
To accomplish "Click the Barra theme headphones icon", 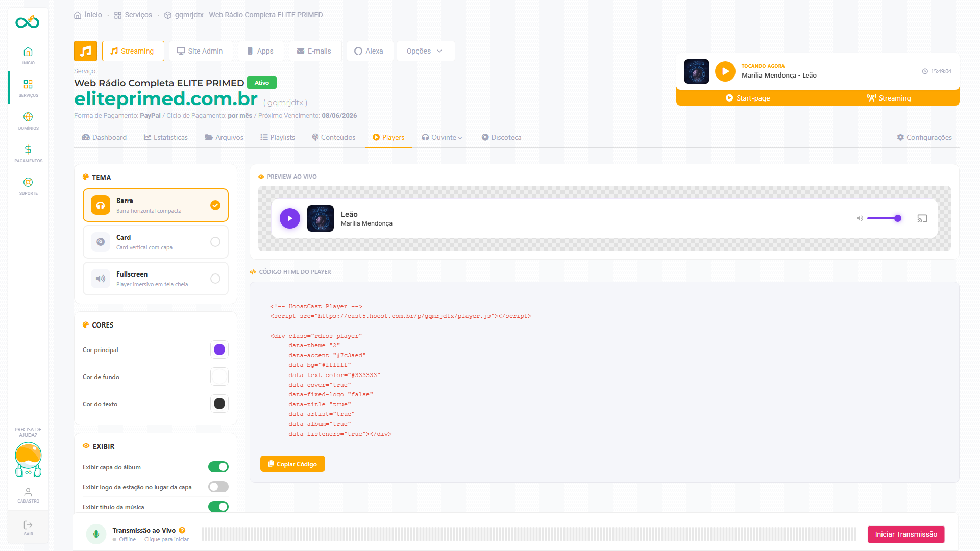I will click(101, 205).
